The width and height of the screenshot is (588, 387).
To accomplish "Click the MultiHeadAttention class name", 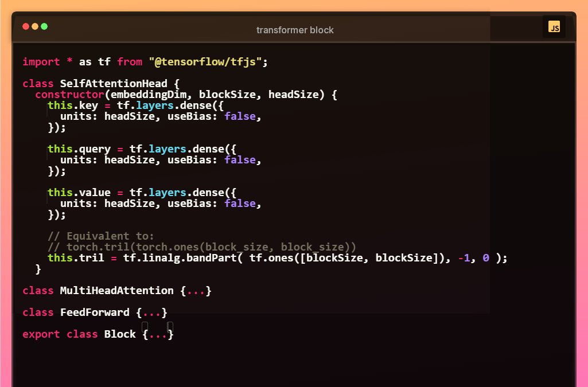I will (x=116, y=291).
